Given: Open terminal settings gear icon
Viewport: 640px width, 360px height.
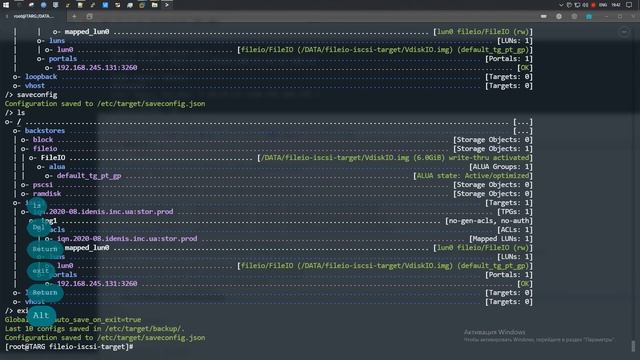Looking at the screenshot, I should pyautogui.click(x=559, y=16).
